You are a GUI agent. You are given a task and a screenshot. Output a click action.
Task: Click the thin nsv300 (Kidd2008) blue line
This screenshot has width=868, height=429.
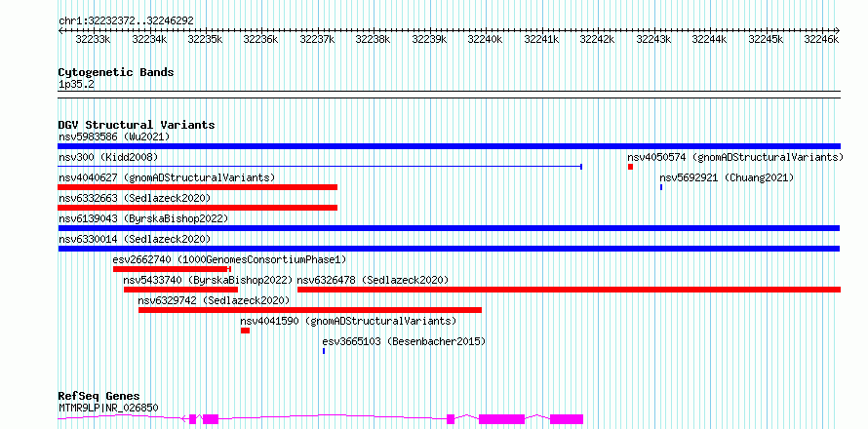click(320, 166)
